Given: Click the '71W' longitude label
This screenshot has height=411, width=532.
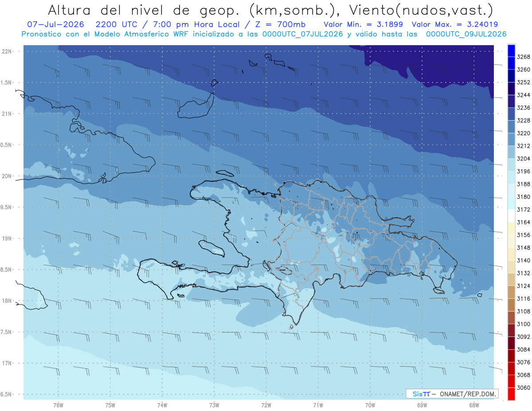Looking at the screenshot, I should (x=318, y=405).
